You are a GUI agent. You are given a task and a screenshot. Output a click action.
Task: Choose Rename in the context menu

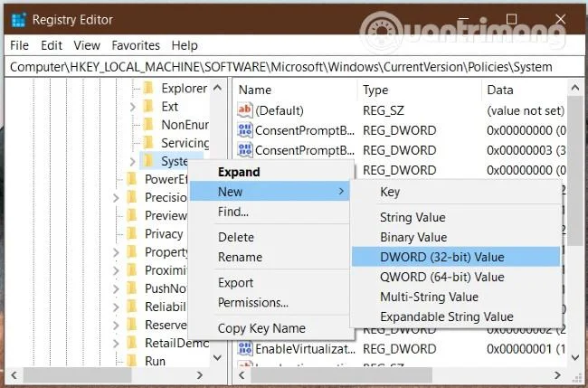(271, 257)
